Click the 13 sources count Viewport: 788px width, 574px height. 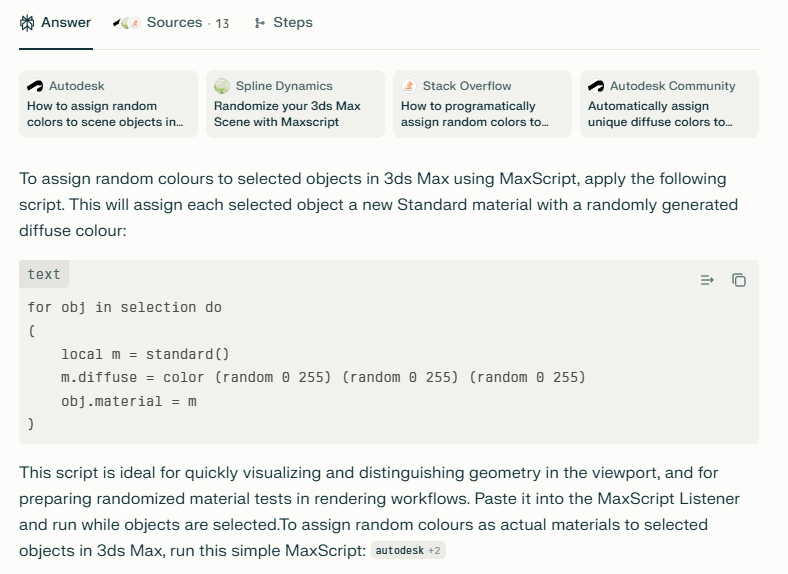[222, 24]
